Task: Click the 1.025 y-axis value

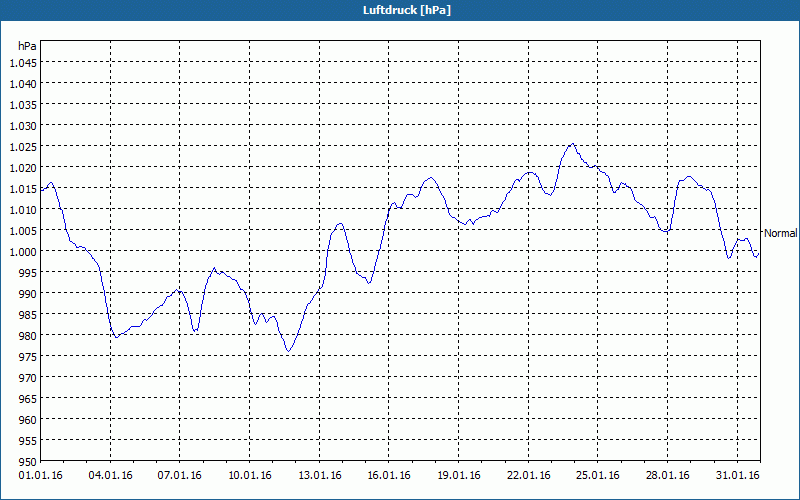Action: (23, 147)
